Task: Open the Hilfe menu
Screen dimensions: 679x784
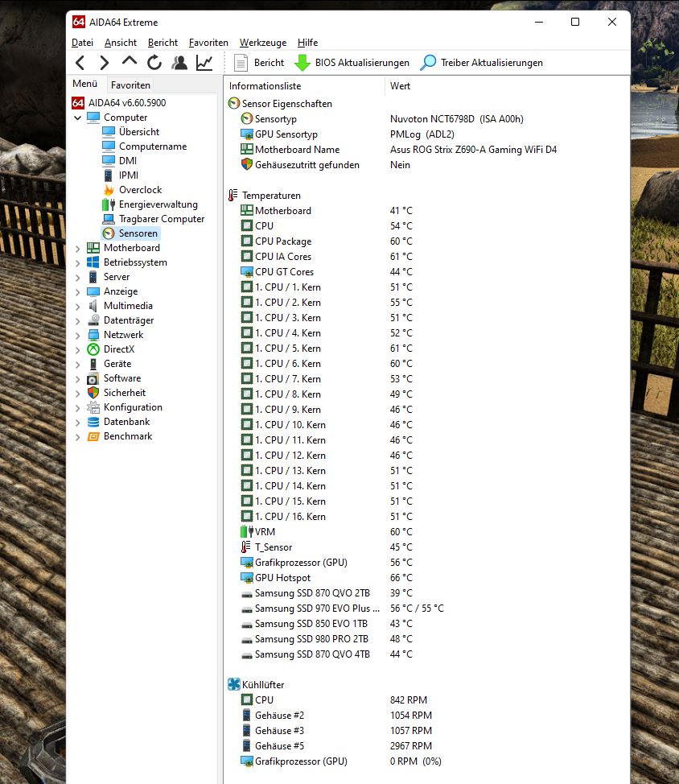Action: click(x=308, y=43)
